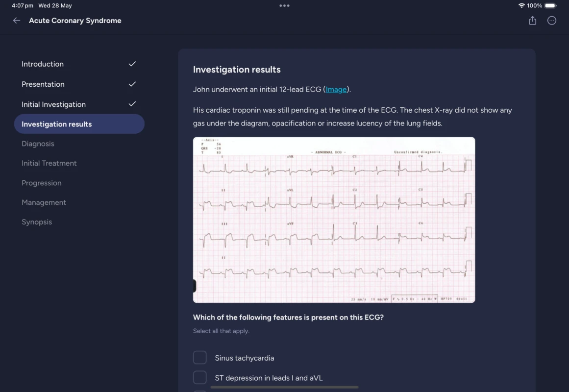Image resolution: width=569 pixels, height=392 pixels.
Task: Click the small dark tab on ECG left edge
Action: click(195, 286)
